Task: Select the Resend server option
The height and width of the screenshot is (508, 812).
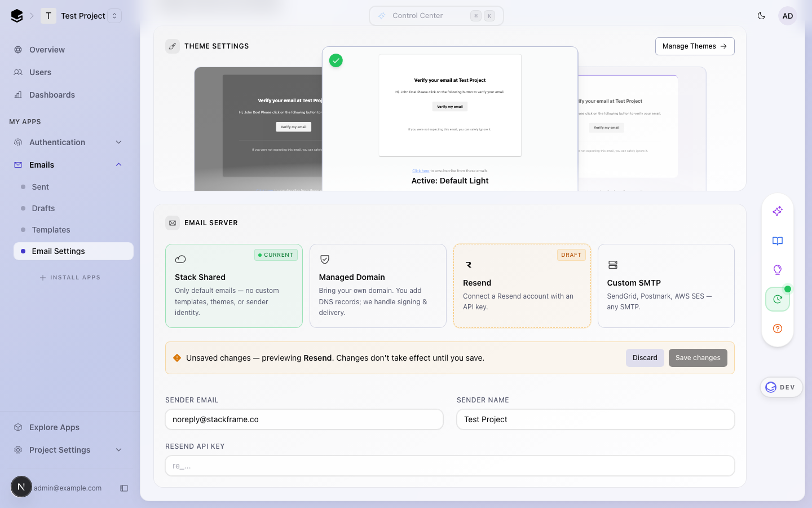Action: coord(522,286)
